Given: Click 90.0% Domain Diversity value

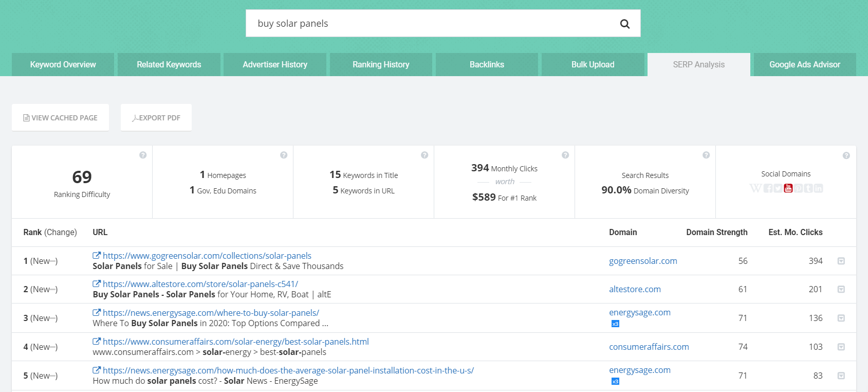Looking at the screenshot, I should click(x=645, y=190).
